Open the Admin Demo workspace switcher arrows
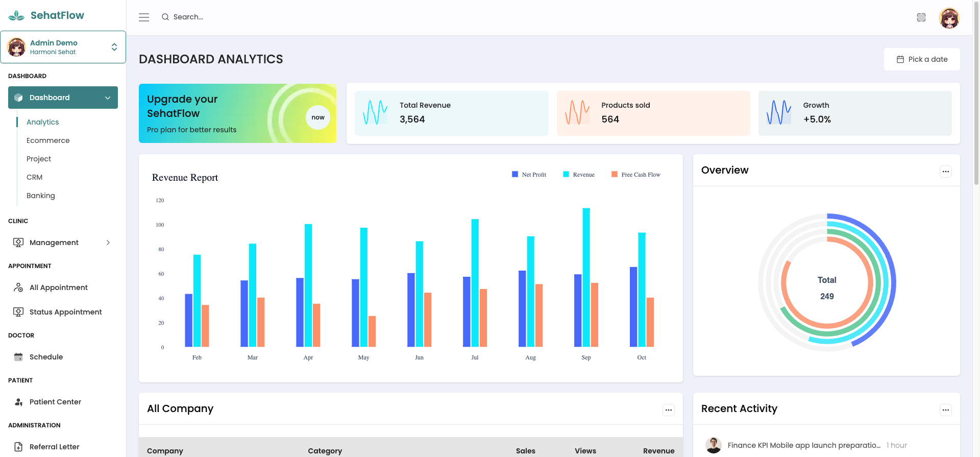Image resolution: width=980 pixels, height=457 pixels. [x=114, y=47]
